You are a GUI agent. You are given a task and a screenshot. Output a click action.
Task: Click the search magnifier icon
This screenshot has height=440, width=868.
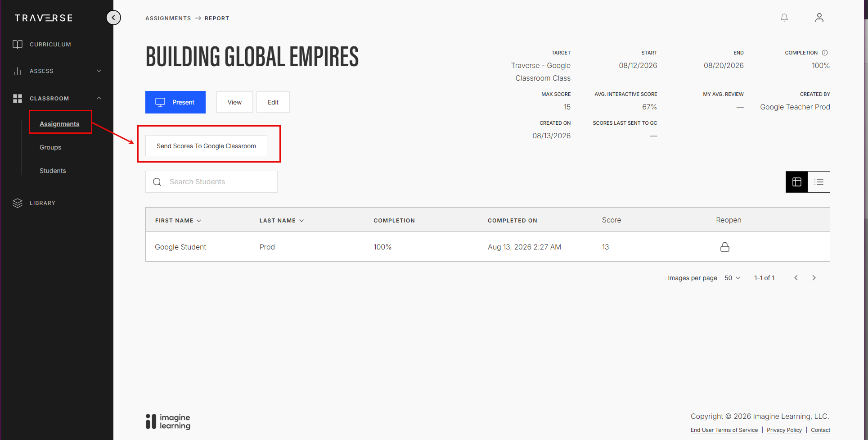pos(157,182)
